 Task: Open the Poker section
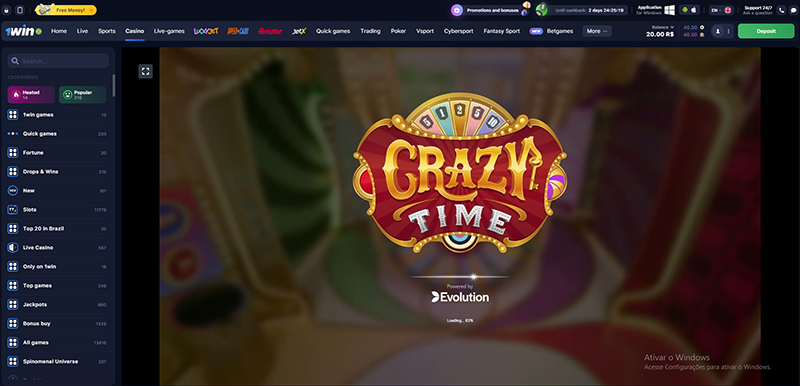click(x=398, y=31)
